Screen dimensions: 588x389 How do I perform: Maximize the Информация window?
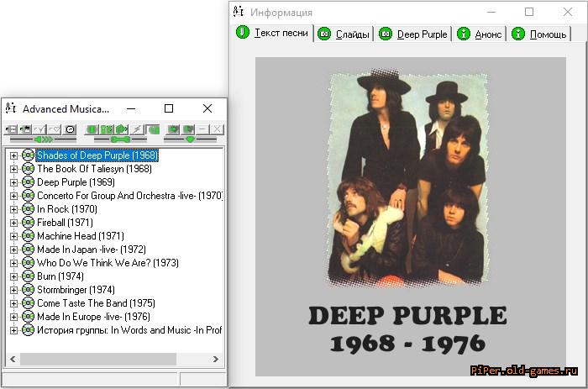(x=529, y=12)
